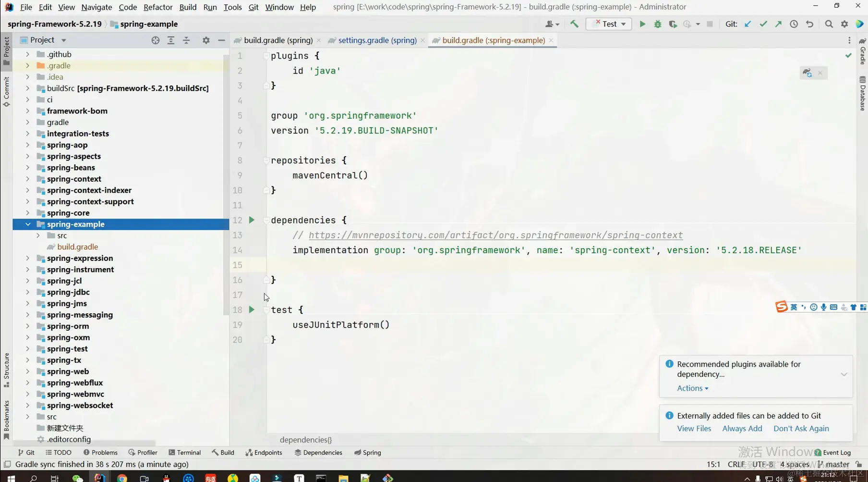Run with coverage icon
This screenshot has width=868, height=482.
tap(673, 24)
